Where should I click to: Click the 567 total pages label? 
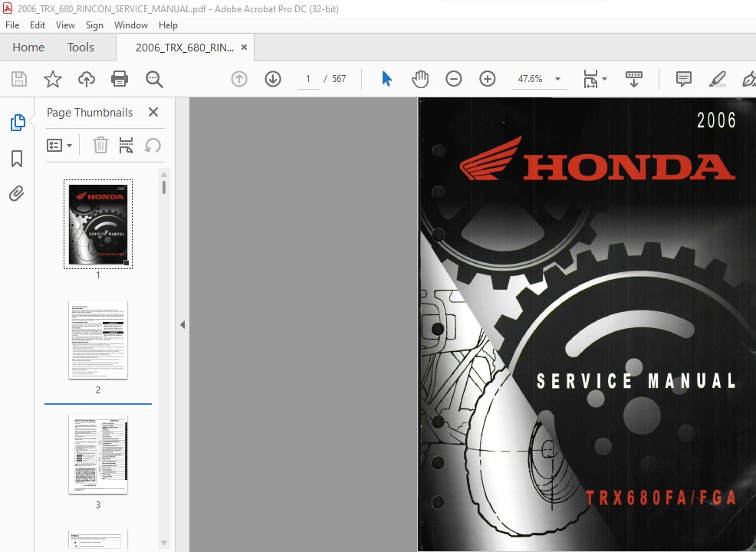(339, 78)
